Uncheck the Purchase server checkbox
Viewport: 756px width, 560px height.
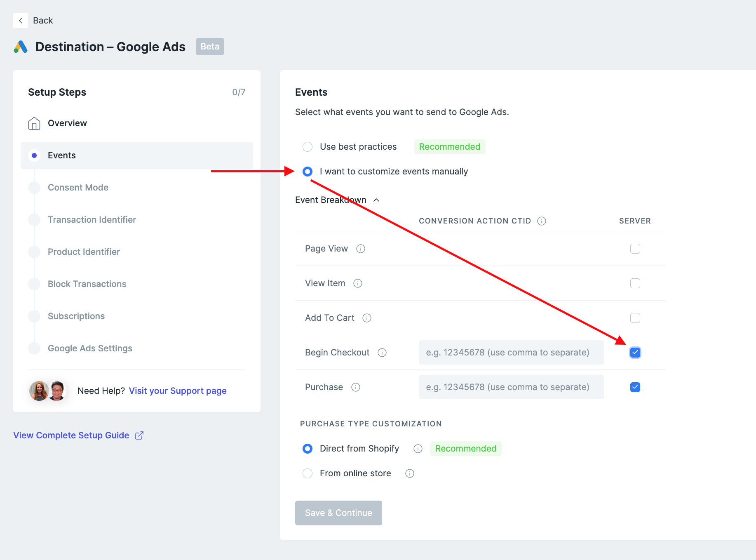pos(635,387)
